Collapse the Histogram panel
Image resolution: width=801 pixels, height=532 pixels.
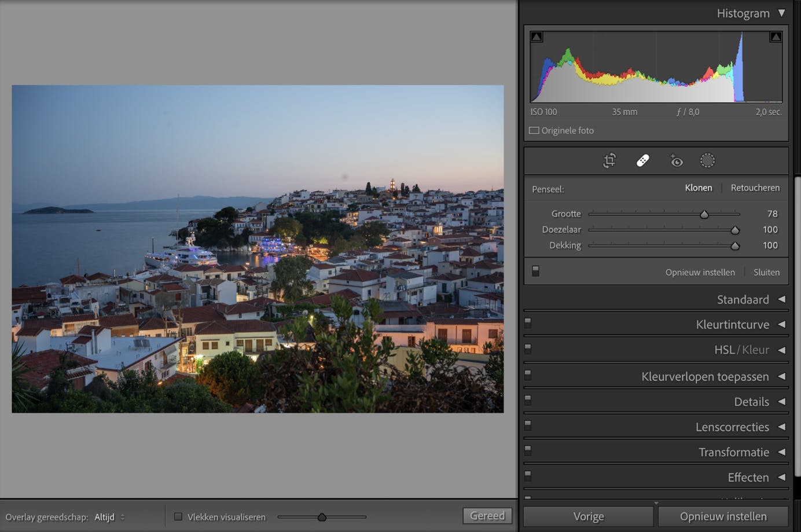click(781, 13)
